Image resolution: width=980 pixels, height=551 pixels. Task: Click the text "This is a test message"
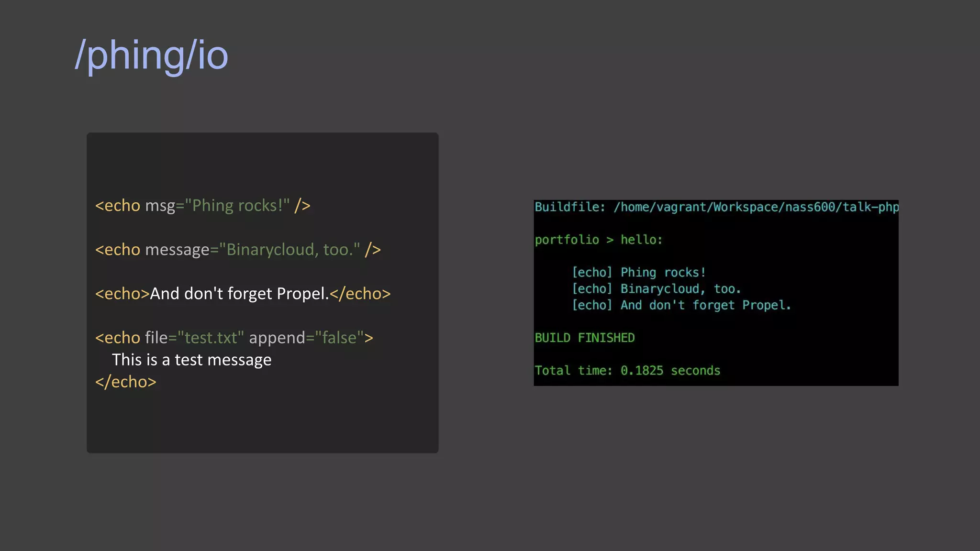(191, 360)
